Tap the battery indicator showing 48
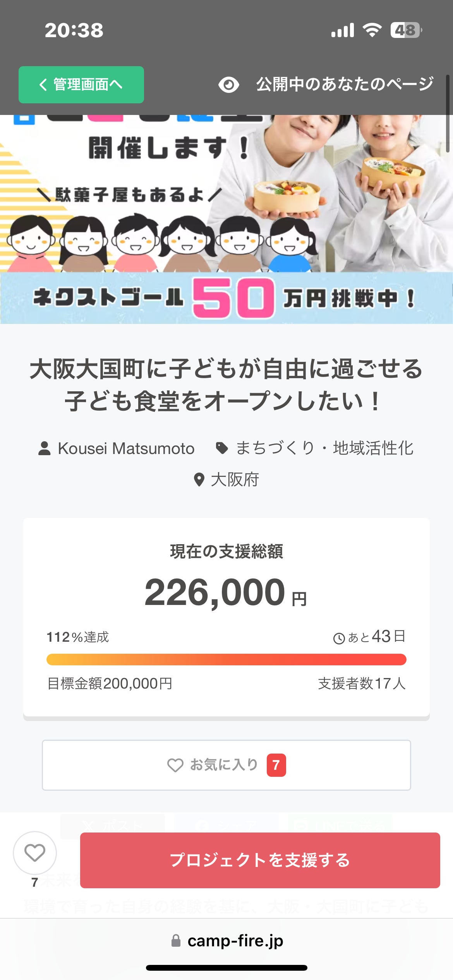Viewport: 453px width, 980px height. point(406,30)
